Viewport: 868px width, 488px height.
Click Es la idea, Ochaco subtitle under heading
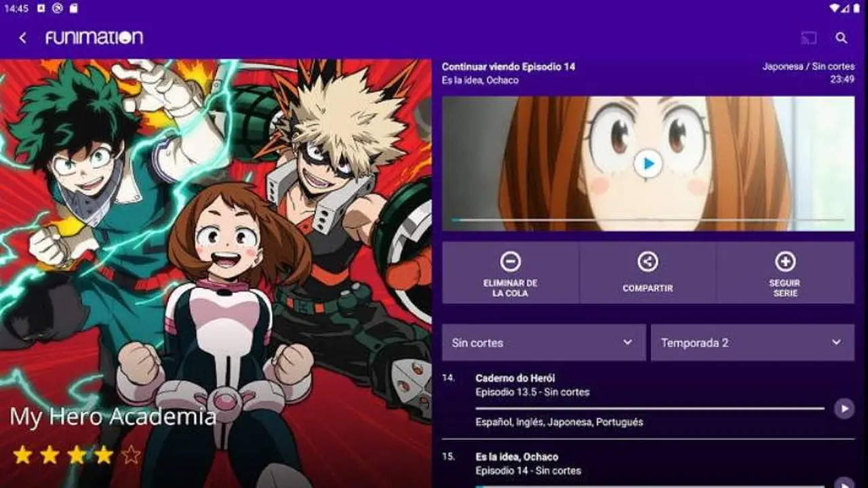pyautogui.click(x=480, y=80)
